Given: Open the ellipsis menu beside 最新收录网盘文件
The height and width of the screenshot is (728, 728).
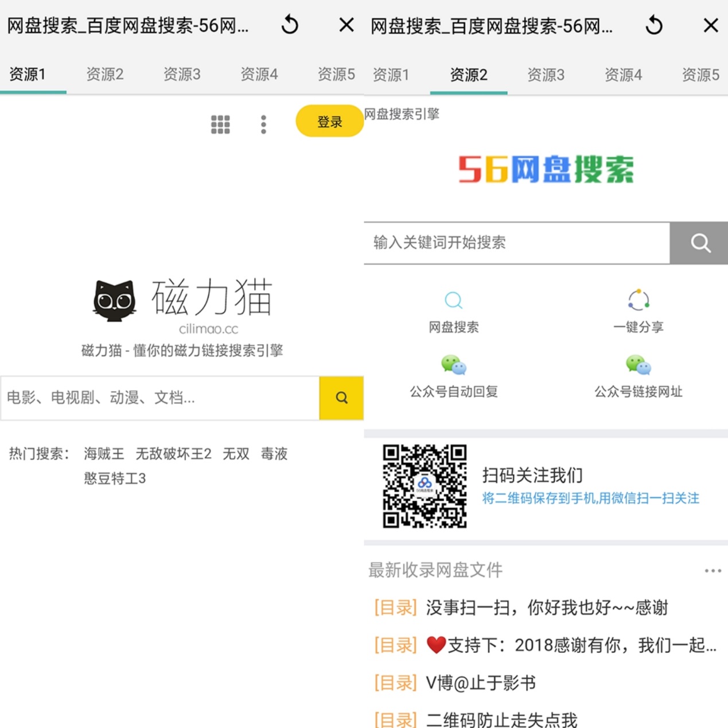Looking at the screenshot, I should (713, 570).
